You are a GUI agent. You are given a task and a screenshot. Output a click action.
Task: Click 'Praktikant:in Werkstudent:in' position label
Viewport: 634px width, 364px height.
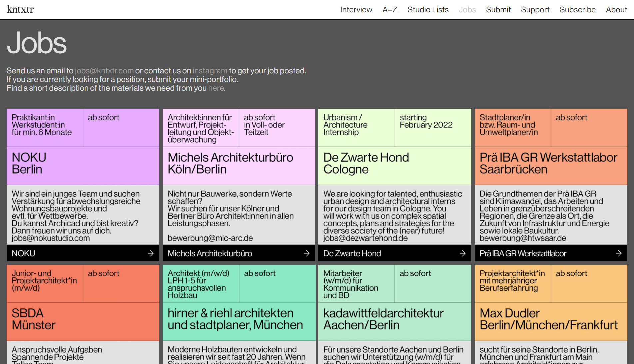[42, 125]
